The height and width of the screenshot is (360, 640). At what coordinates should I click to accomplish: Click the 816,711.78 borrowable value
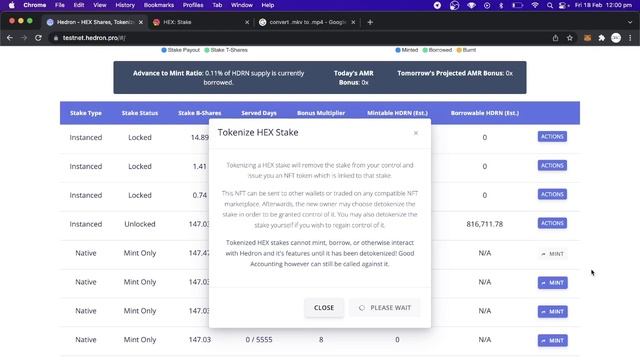click(x=484, y=224)
